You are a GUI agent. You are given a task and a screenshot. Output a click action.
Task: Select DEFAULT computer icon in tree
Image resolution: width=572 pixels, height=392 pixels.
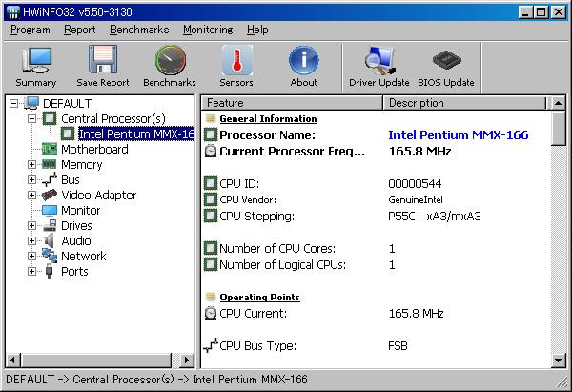coord(31,103)
